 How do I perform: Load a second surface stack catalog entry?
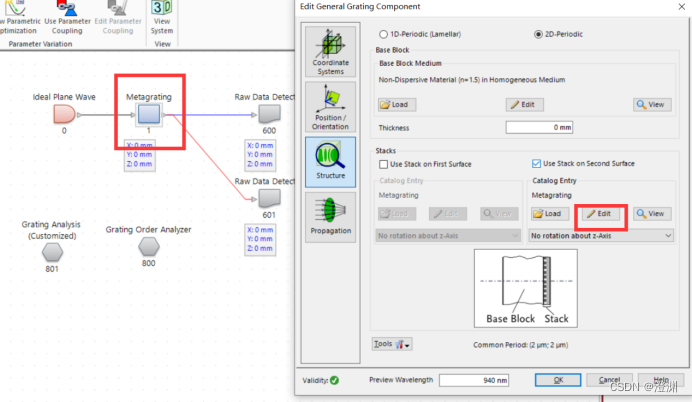550,214
